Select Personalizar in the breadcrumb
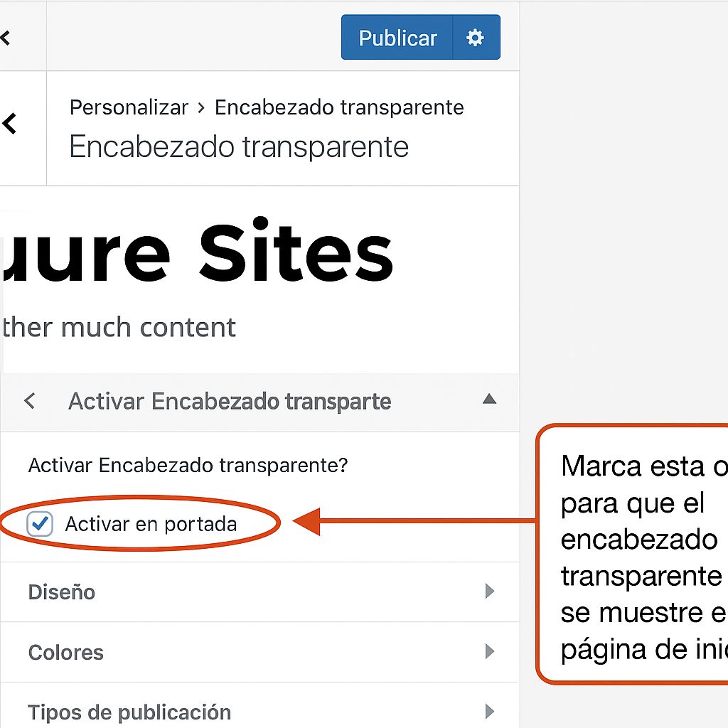Image resolution: width=728 pixels, height=728 pixels. (129, 107)
